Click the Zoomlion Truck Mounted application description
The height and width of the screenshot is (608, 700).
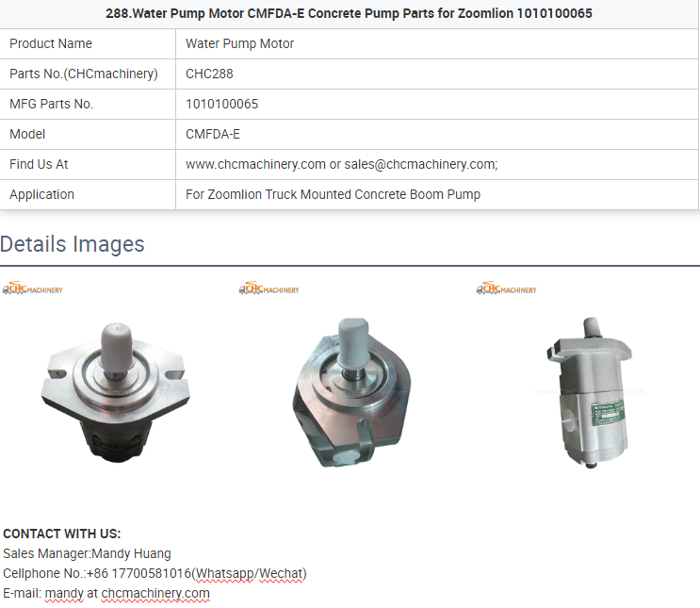(x=333, y=195)
